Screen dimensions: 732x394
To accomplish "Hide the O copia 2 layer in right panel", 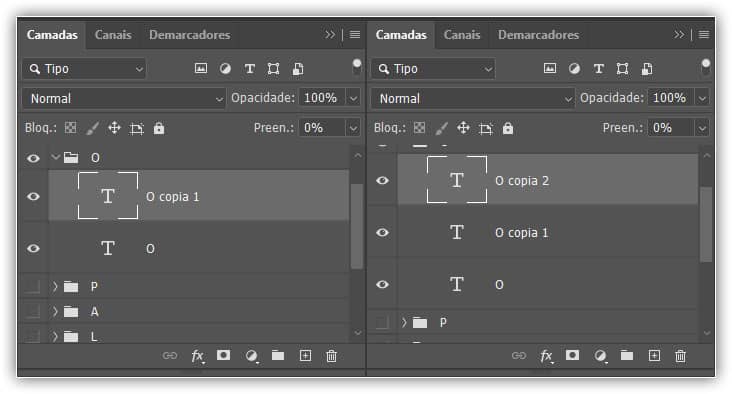I will [382, 180].
